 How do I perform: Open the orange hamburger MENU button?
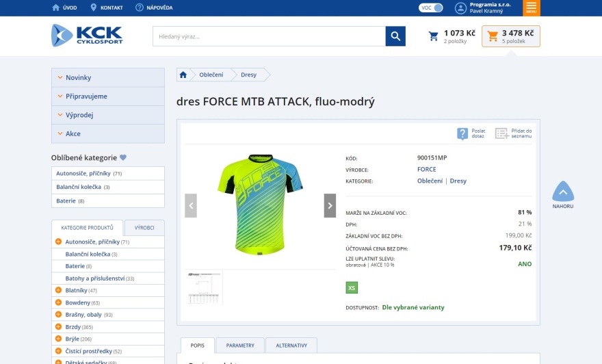point(531,8)
